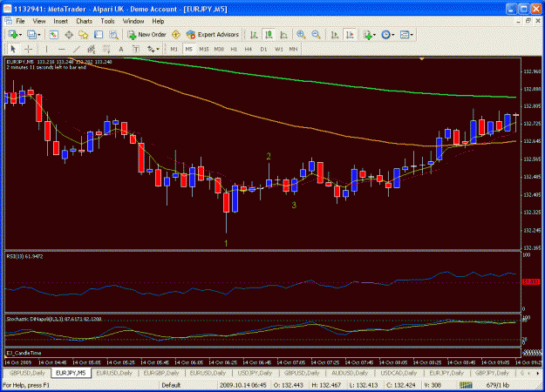Show the Data Window
Viewport: 545px width, 392px height.
[x=69, y=34]
